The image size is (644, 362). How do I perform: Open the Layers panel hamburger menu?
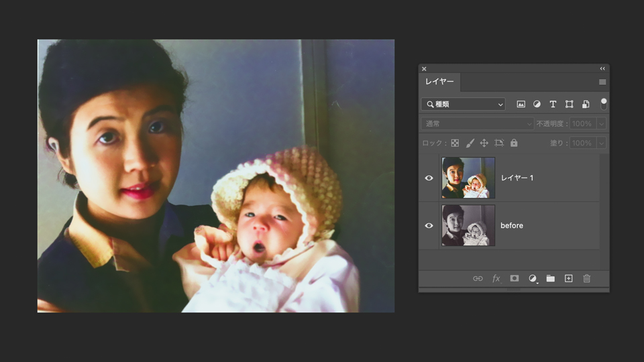point(602,82)
